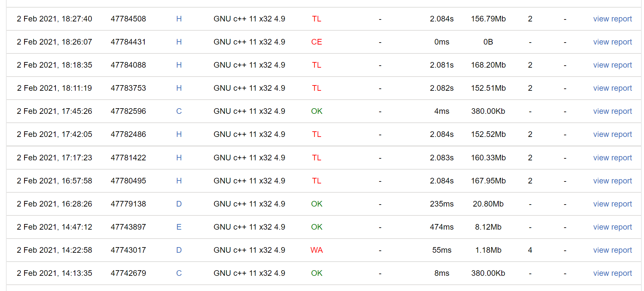
Task: Open problem H link in the CE row
Action: pos(179,42)
